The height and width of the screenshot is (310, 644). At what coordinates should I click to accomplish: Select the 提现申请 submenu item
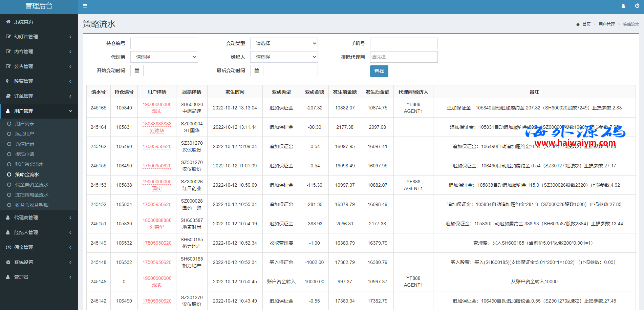tap(24, 154)
